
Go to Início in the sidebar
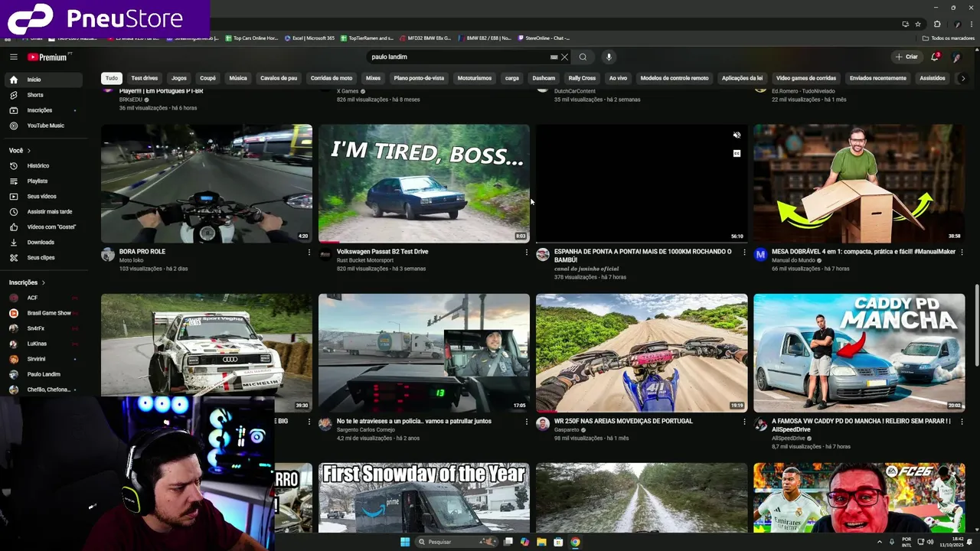coord(44,80)
